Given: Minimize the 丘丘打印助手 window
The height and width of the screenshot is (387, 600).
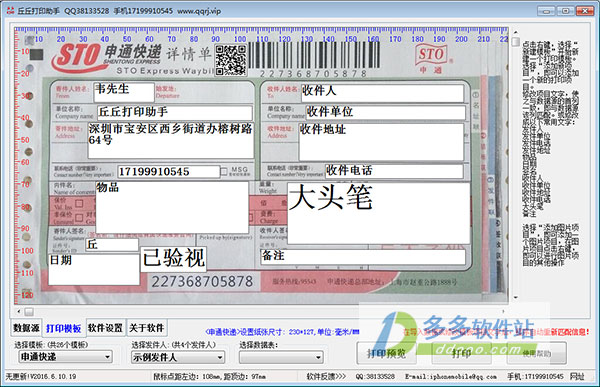Looking at the screenshot, I should click(546, 11).
